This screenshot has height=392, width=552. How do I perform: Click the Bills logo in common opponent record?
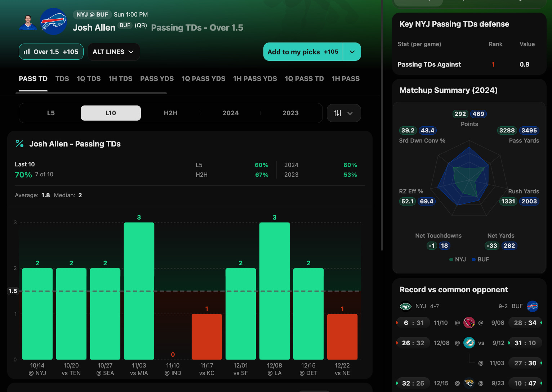coord(533,306)
